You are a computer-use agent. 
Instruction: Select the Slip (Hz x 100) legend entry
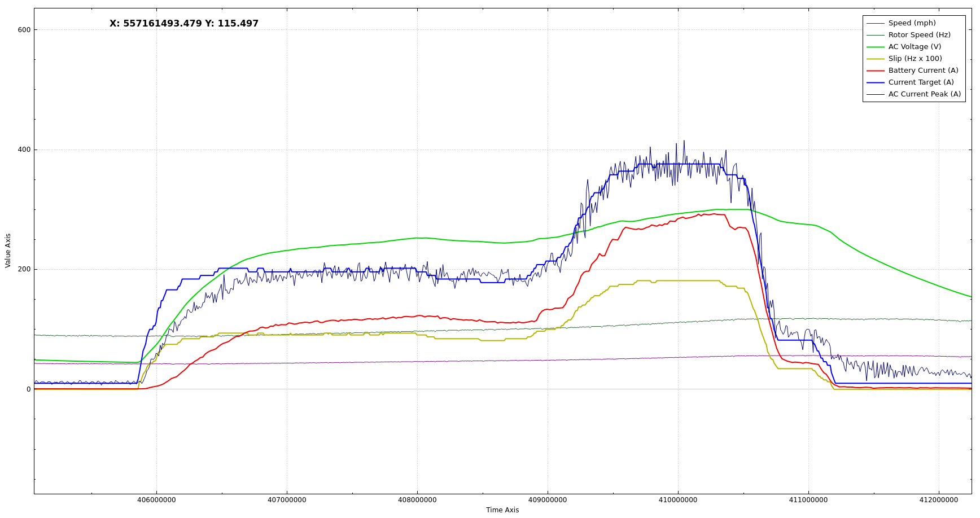(915, 59)
